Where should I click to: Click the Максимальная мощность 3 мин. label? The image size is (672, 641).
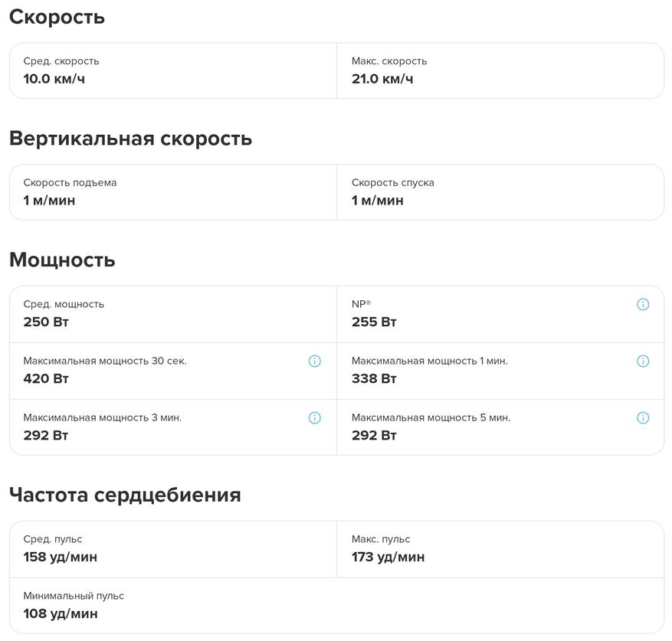click(x=103, y=418)
